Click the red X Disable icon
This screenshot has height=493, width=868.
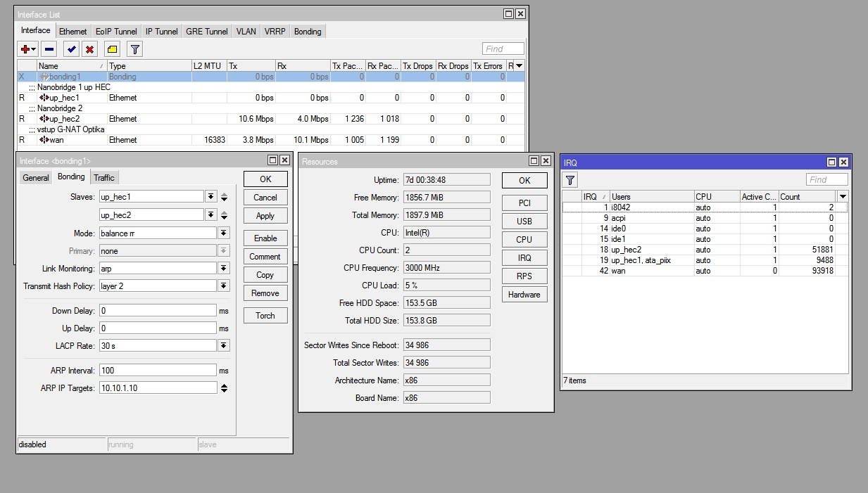pyautogui.click(x=89, y=49)
